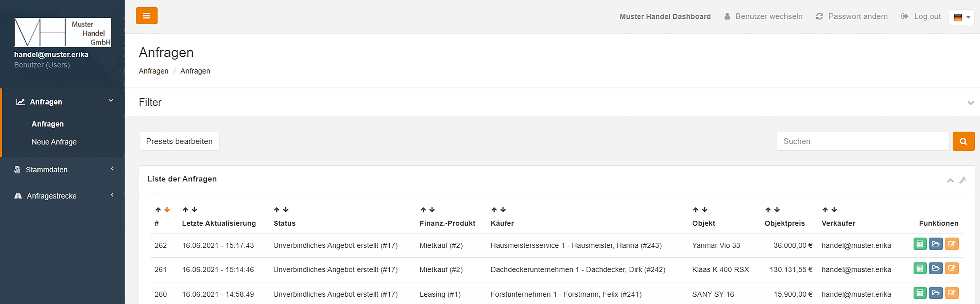
Task: Sort Letzte Aktualisierung descending
Action: tap(194, 209)
